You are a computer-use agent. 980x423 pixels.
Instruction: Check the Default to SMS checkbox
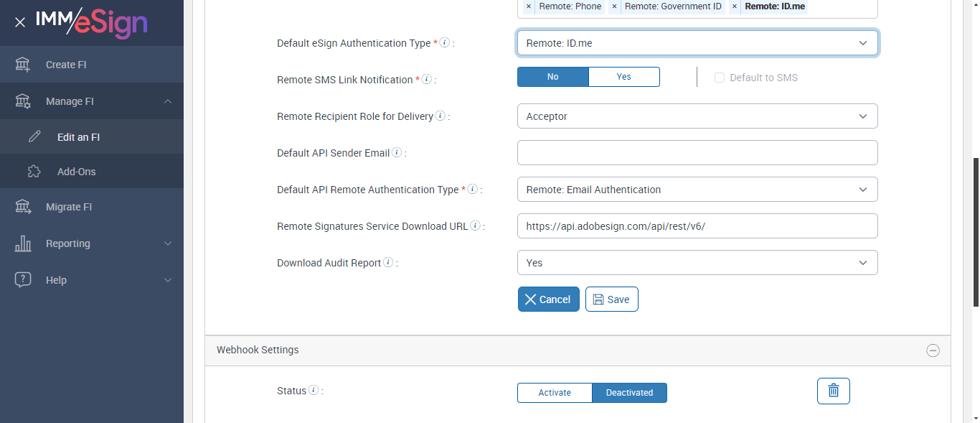(720, 78)
